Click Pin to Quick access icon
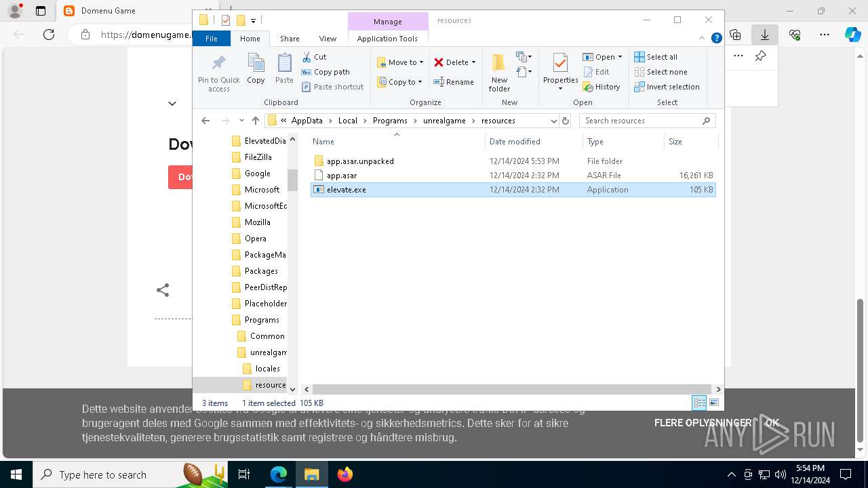Viewport: 868px width, 488px height. [x=218, y=73]
